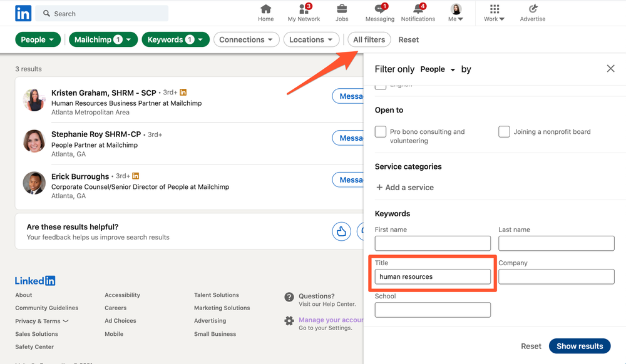Image resolution: width=626 pixels, height=364 pixels.
Task: Click the Questions Help Center icon
Action: pos(289,298)
